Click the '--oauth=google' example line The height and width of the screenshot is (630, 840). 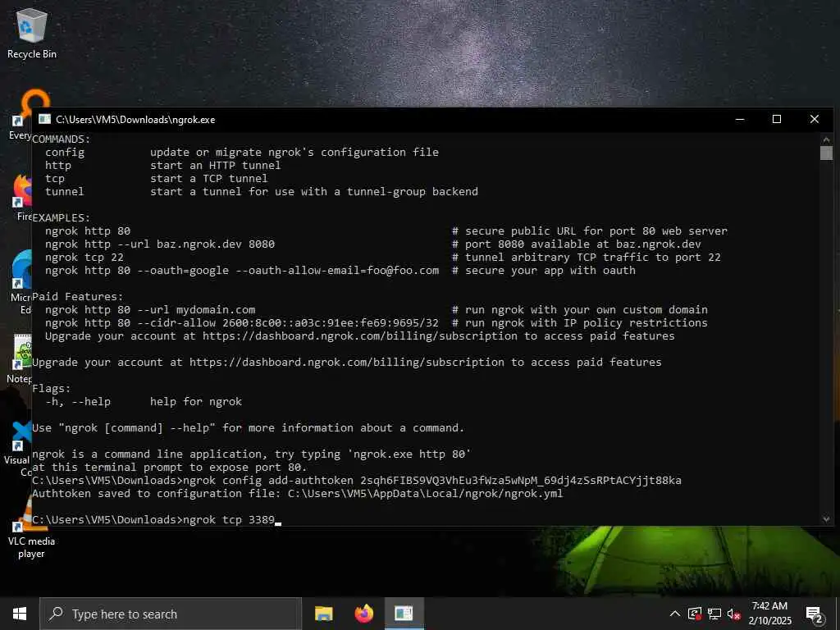point(242,271)
